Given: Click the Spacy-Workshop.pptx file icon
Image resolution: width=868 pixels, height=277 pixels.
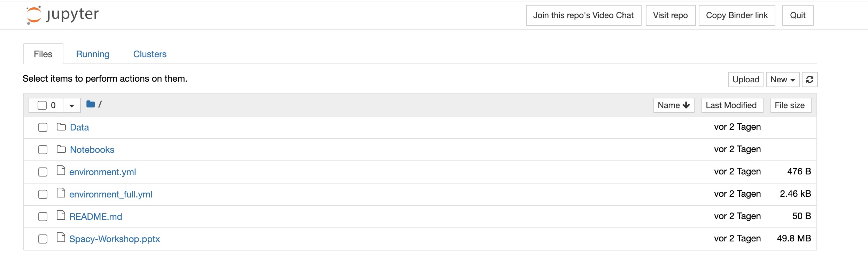Looking at the screenshot, I should click(61, 238).
